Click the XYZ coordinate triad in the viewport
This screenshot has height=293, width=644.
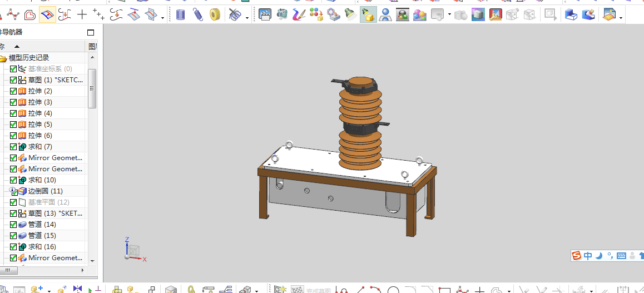coord(134,249)
